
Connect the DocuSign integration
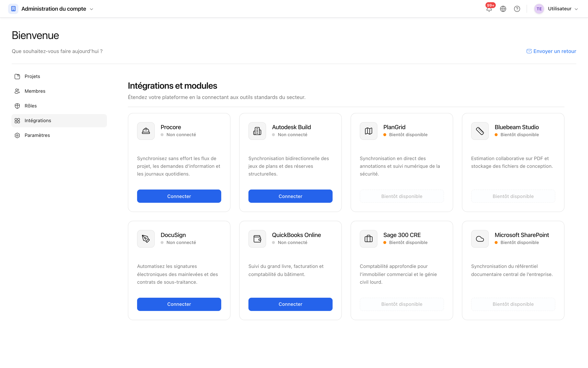[x=179, y=304]
